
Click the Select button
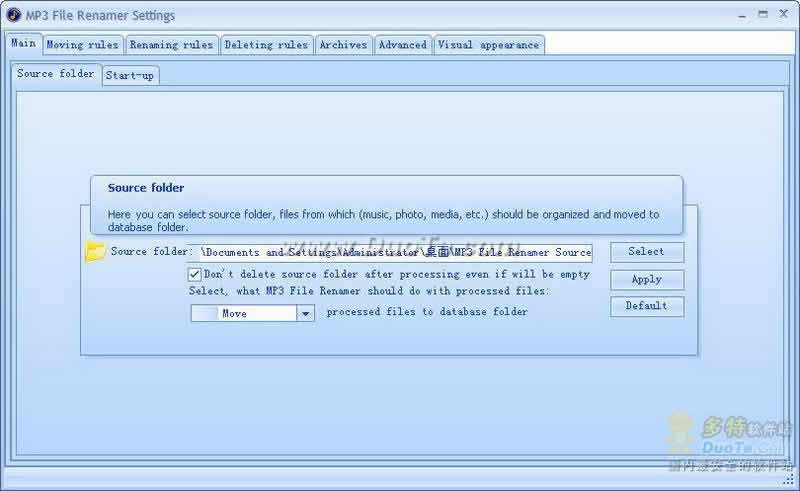(x=646, y=252)
